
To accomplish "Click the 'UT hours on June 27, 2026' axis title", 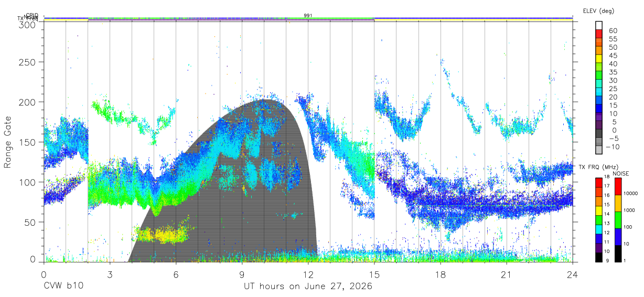I will (308, 287).
